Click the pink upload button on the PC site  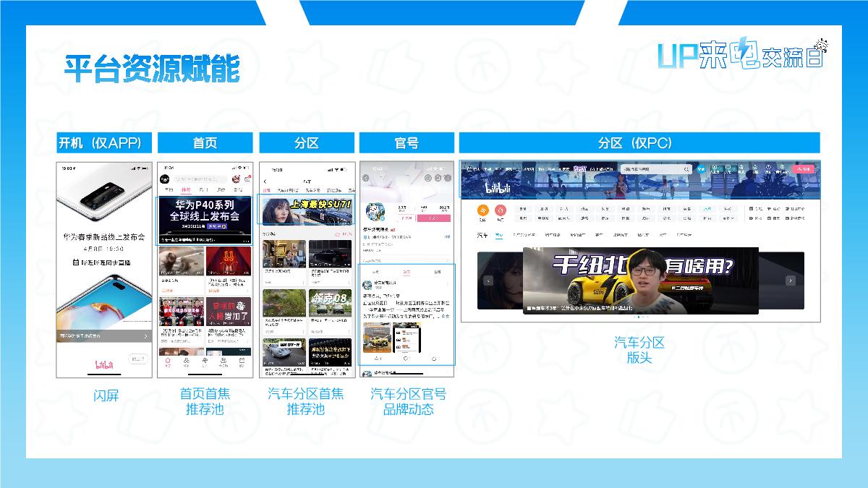click(x=803, y=169)
